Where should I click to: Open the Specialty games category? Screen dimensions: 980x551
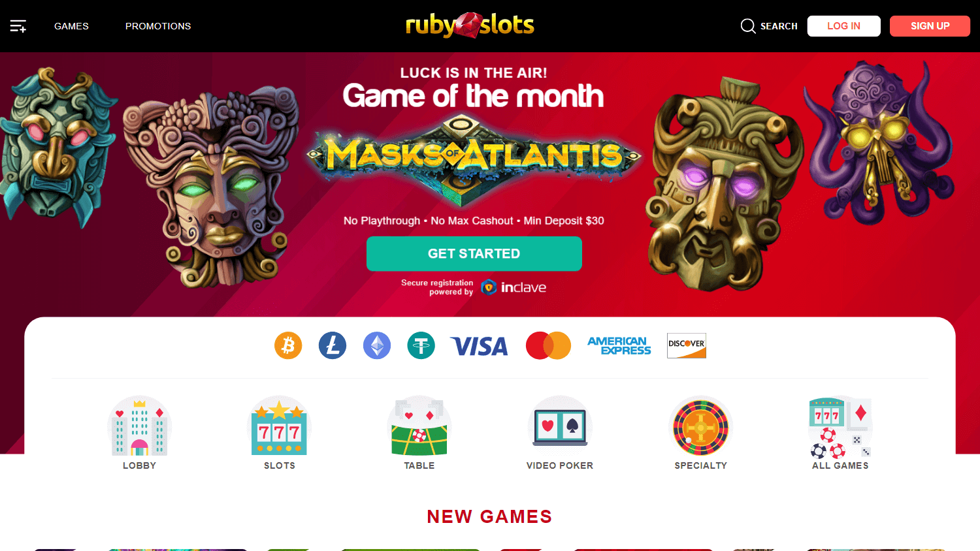tap(701, 433)
